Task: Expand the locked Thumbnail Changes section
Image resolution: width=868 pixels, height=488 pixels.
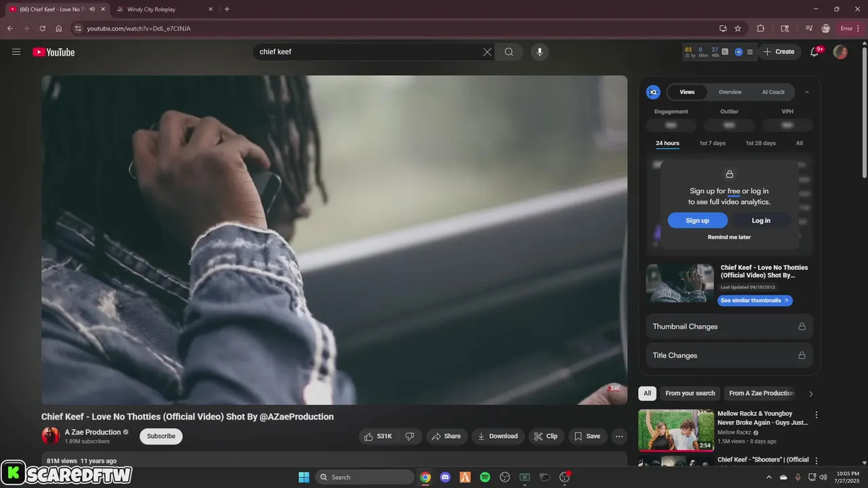Action: point(729,327)
